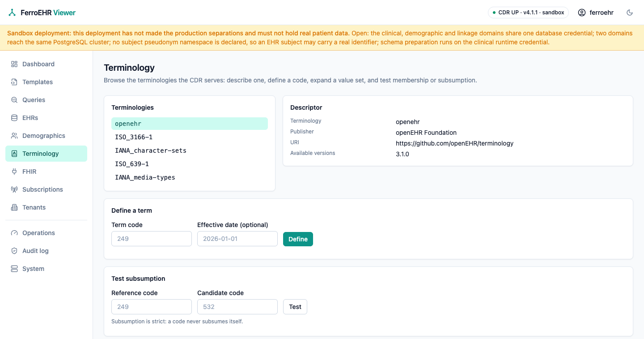Select the openehr terminology

(x=190, y=124)
